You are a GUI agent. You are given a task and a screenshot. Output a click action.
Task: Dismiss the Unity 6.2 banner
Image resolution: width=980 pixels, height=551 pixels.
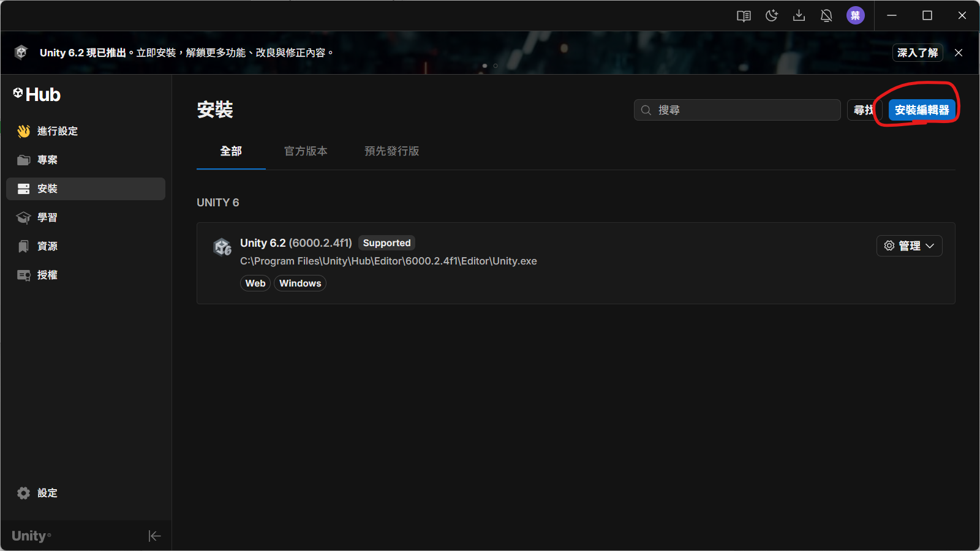[959, 53]
